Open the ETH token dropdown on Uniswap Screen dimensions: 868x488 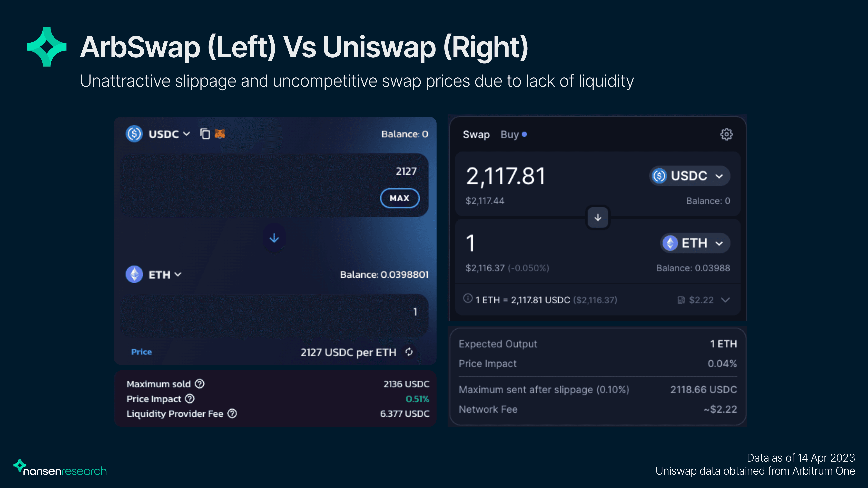point(695,243)
